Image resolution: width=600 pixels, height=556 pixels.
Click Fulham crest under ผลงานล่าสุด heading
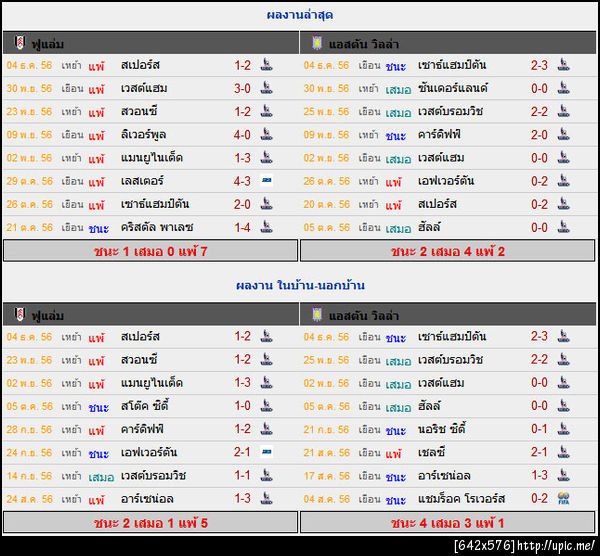pyautogui.click(x=20, y=42)
